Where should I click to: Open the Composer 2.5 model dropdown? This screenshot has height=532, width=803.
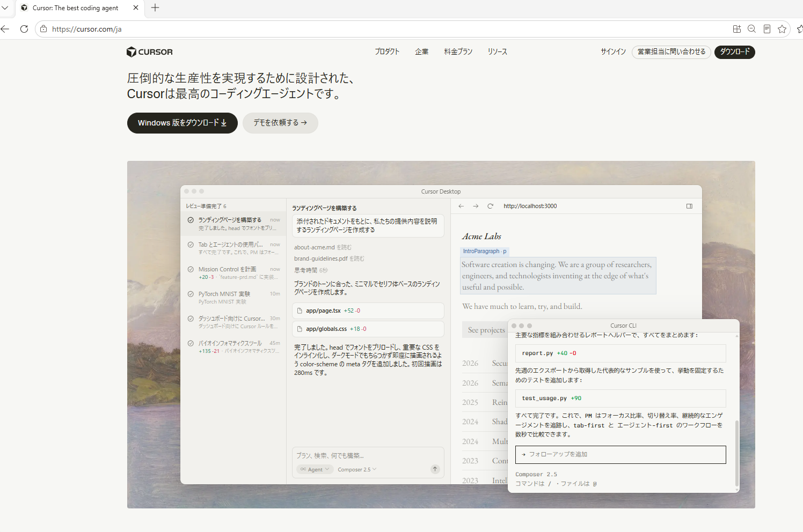pyautogui.click(x=357, y=469)
